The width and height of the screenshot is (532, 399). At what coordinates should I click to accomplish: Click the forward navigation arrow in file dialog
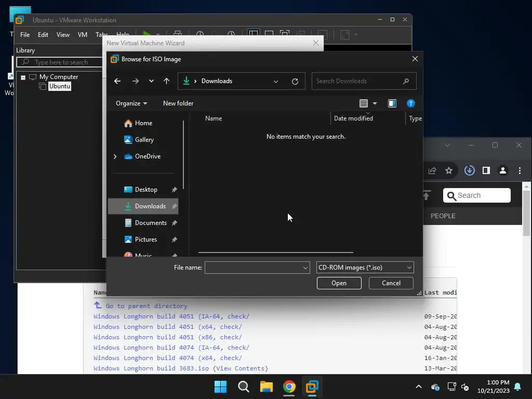coord(136,81)
